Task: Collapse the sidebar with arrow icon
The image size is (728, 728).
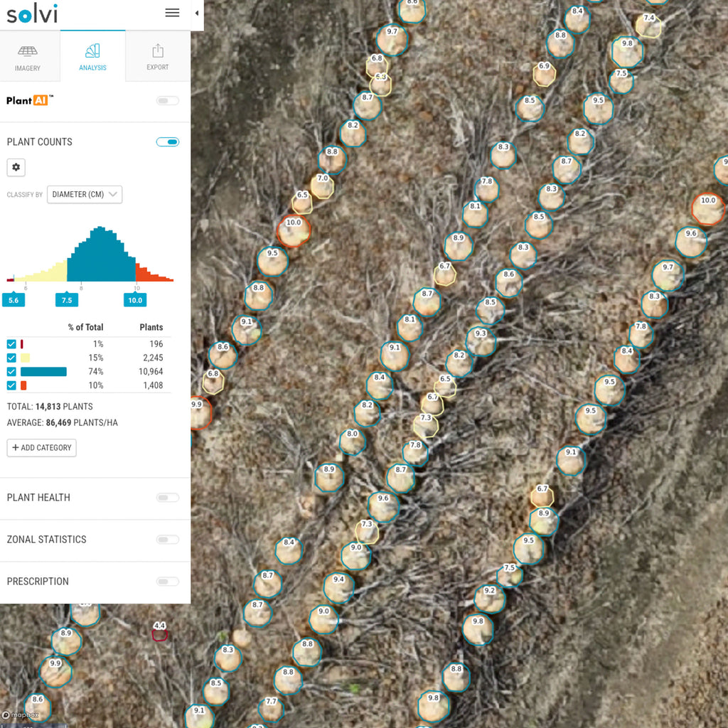Action: coord(197,13)
